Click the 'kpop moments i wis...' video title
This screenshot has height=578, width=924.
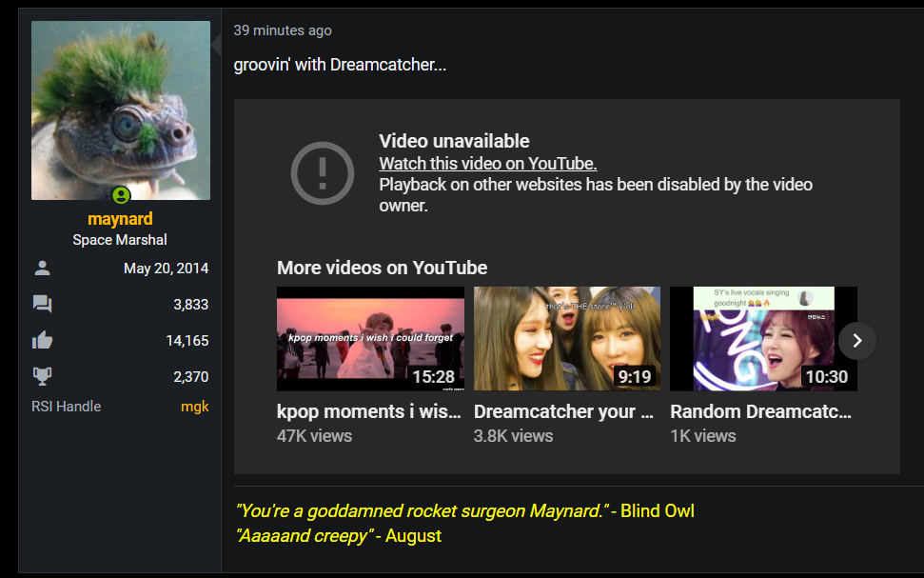coord(369,411)
